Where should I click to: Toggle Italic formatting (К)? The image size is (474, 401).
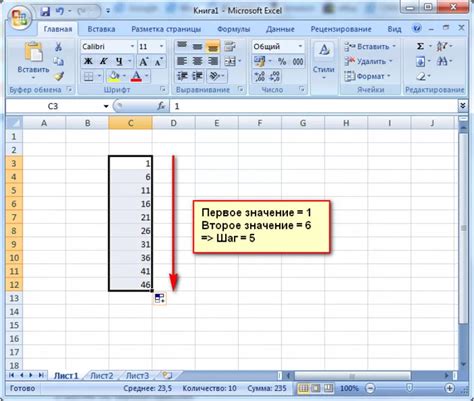click(104, 61)
